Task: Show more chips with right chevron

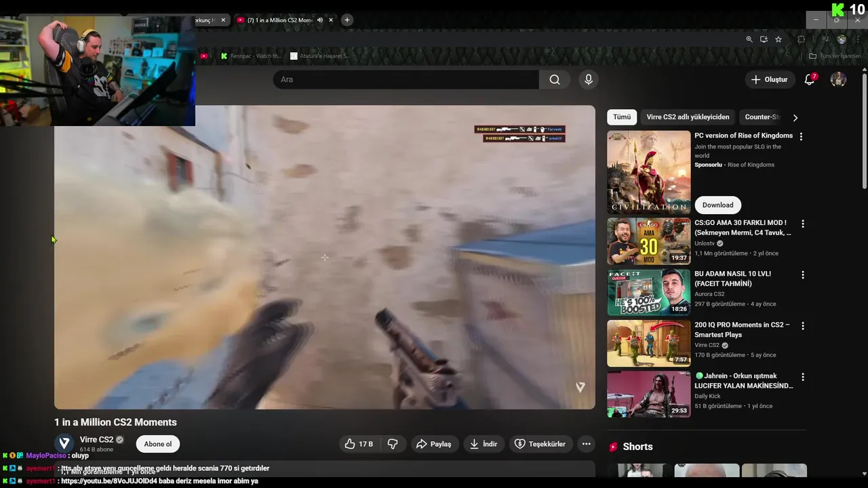Action: 795,117
